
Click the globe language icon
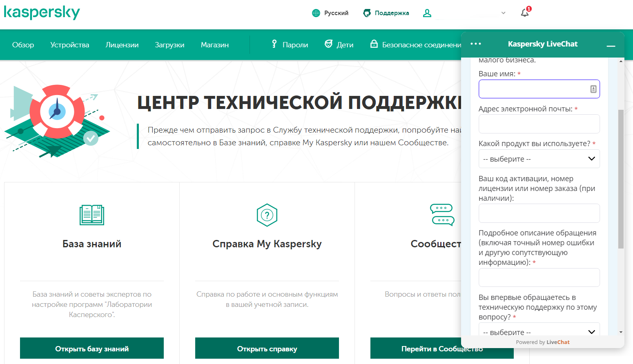click(316, 13)
